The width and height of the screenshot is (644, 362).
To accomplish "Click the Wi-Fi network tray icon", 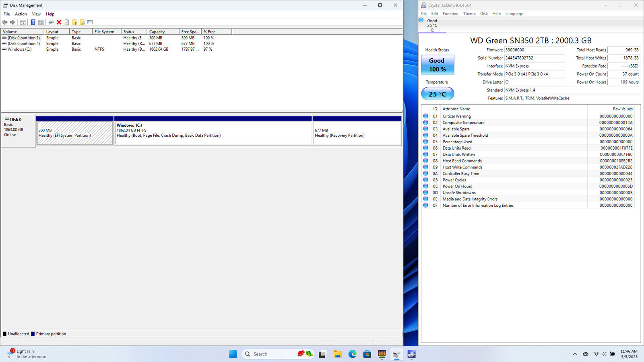I will (x=596, y=354).
